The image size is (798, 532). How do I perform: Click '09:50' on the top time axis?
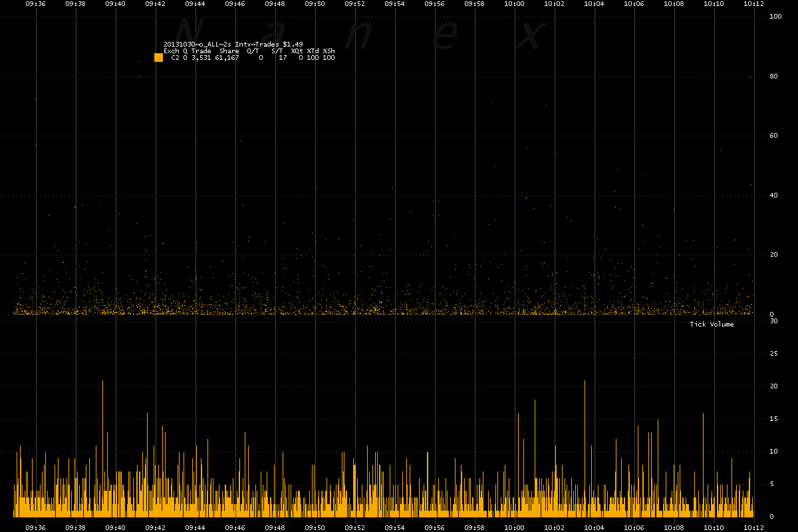click(315, 3)
